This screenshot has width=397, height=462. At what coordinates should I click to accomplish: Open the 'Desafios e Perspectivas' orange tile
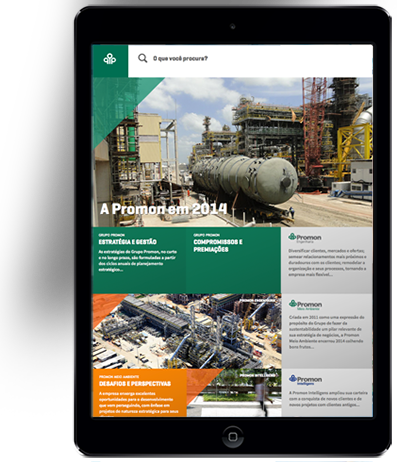139,392
